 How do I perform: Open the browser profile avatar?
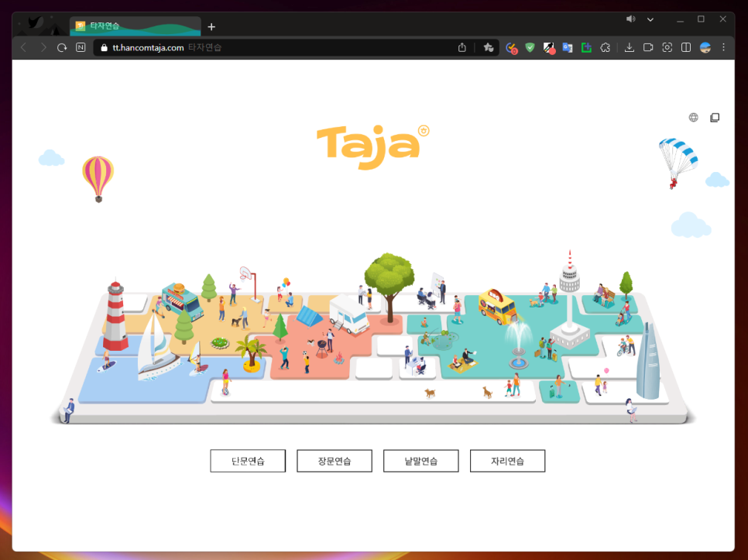pyautogui.click(x=705, y=47)
